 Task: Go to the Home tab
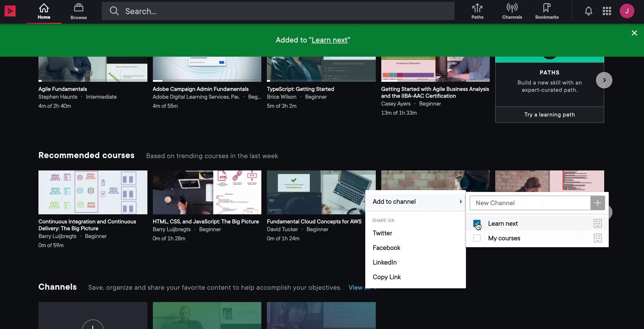44,12
